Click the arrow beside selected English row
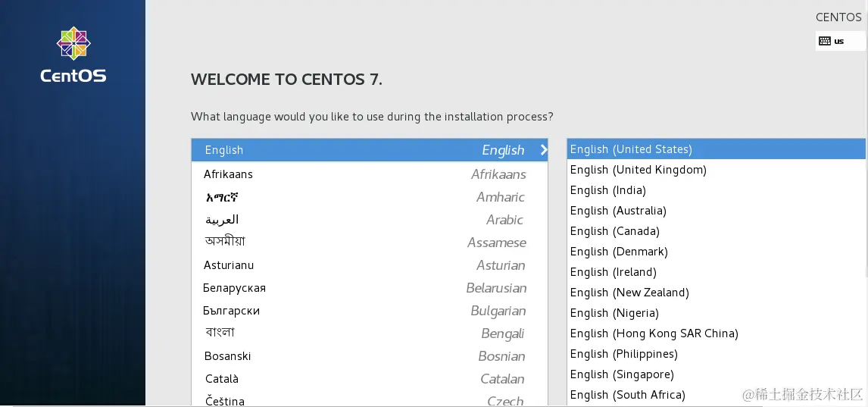868x407 pixels. [x=543, y=150]
